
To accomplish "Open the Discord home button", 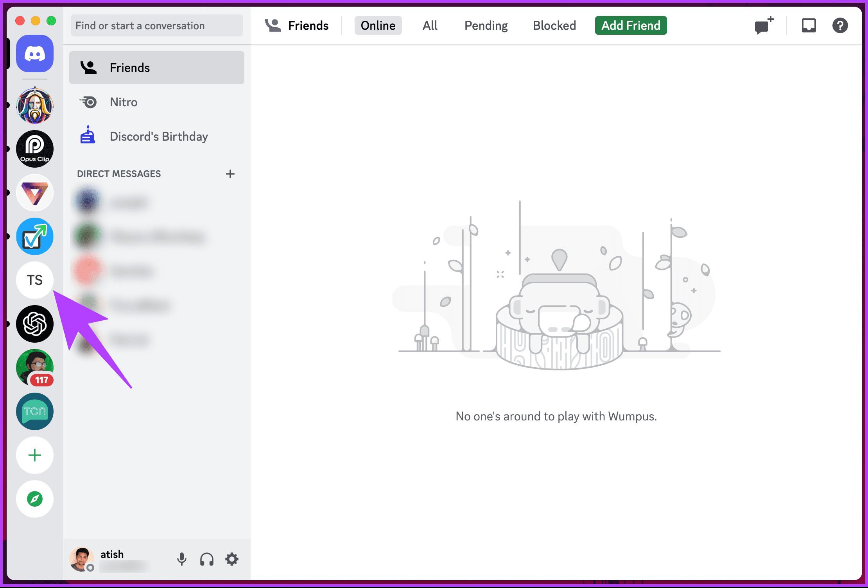I will pyautogui.click(x=35, y=54).
